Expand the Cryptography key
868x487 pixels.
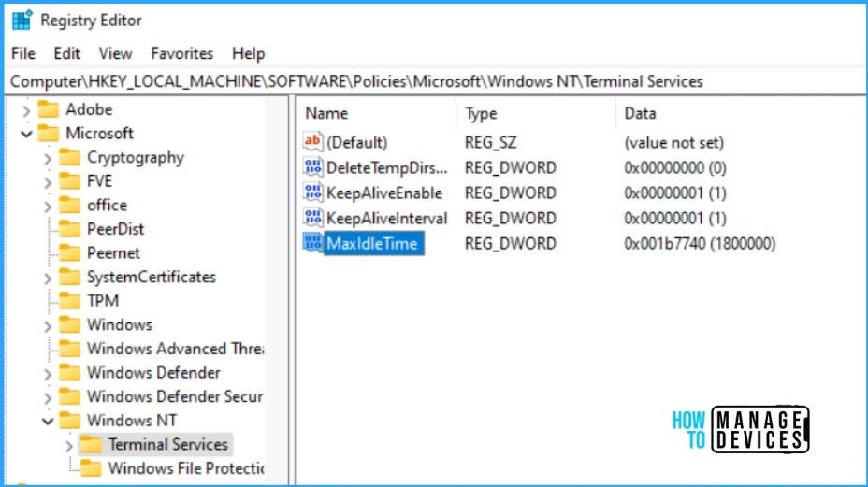click(48, 158)
